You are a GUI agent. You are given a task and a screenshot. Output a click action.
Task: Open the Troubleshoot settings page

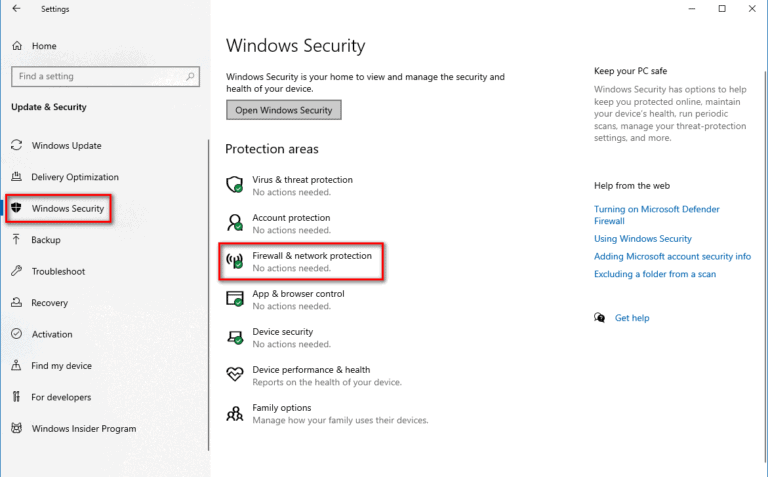58,271
